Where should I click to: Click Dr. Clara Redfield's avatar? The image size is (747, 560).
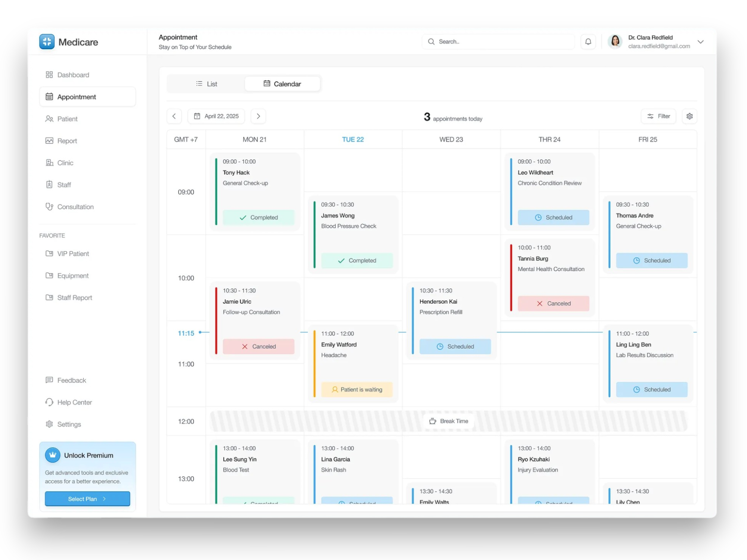615,42
